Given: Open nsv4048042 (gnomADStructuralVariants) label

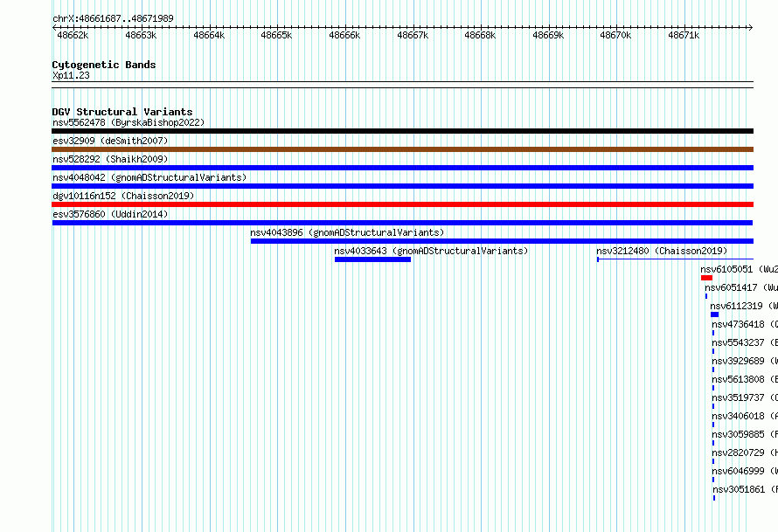Looking at the screenshot, I should pyautogui.click(x=149, y=177).
